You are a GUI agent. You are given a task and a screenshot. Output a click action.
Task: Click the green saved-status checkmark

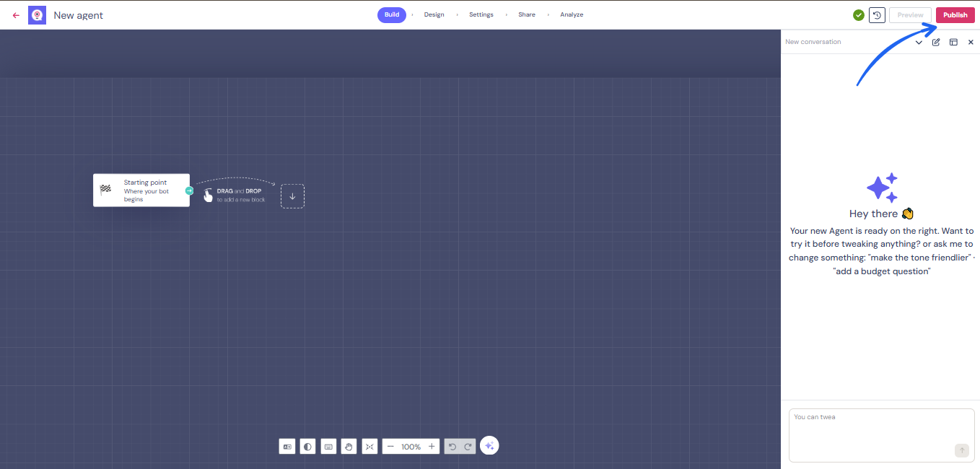tap(859, 15)
